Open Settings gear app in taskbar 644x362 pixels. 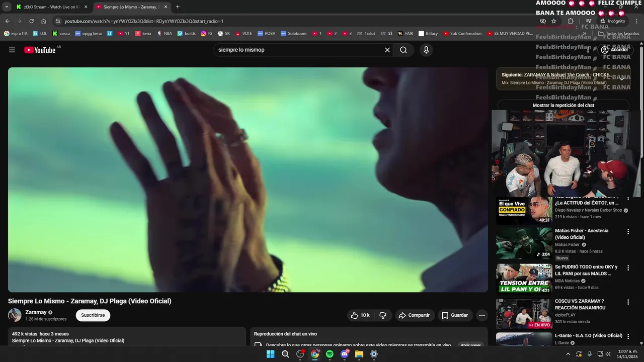374,354
